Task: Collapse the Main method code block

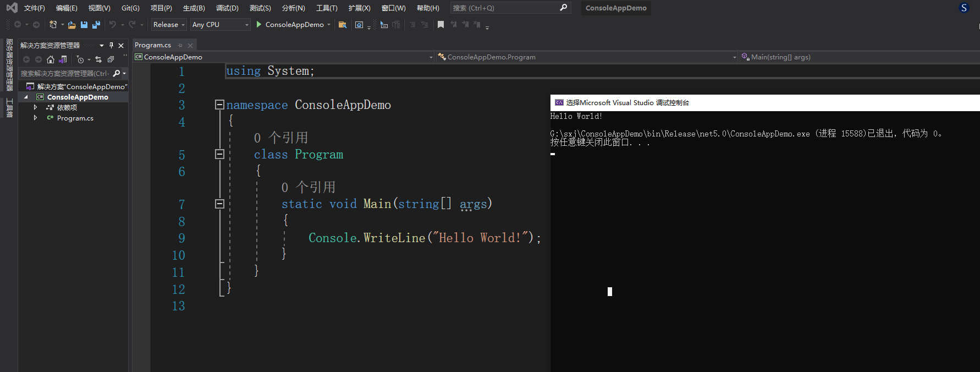Action: pos(219,204)
